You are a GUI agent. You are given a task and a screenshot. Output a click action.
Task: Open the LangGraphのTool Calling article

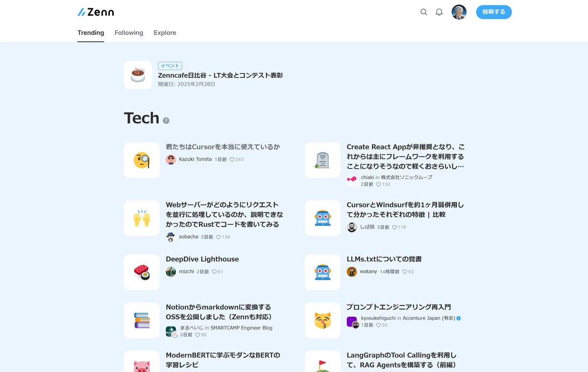tap(402, 360)
